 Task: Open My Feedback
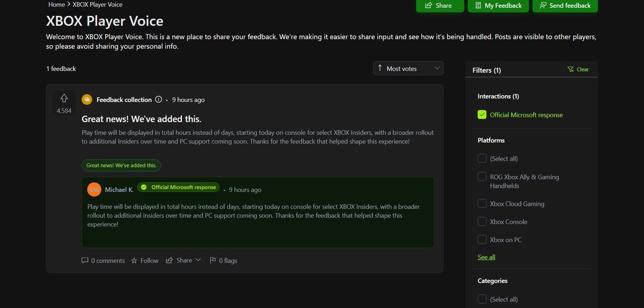coord(498,5)
